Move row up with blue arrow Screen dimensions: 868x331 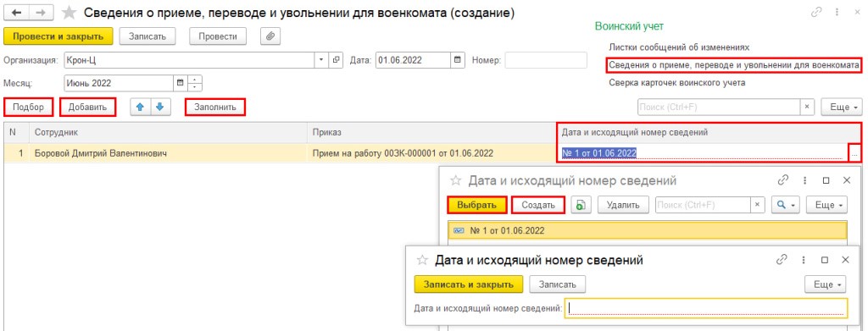coord(141,108)
